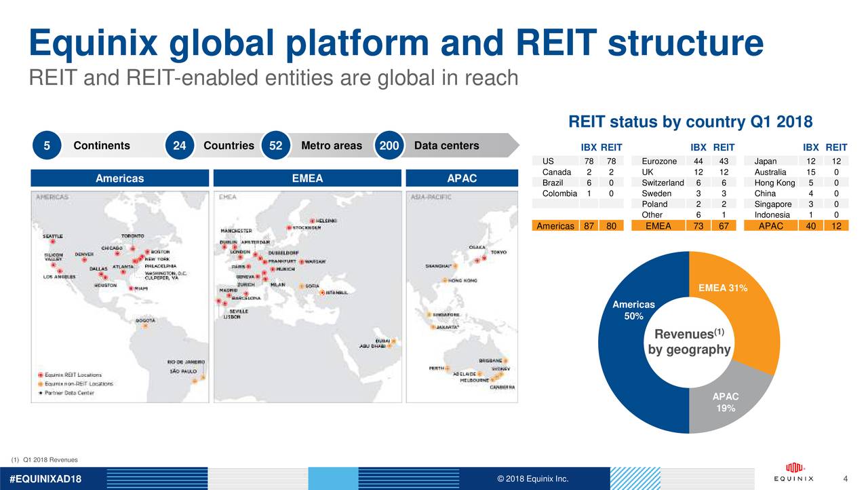Click the Countries label in the banner
Image resolution: width=868 pixels, height=490 pixels.
click(229, 146)
